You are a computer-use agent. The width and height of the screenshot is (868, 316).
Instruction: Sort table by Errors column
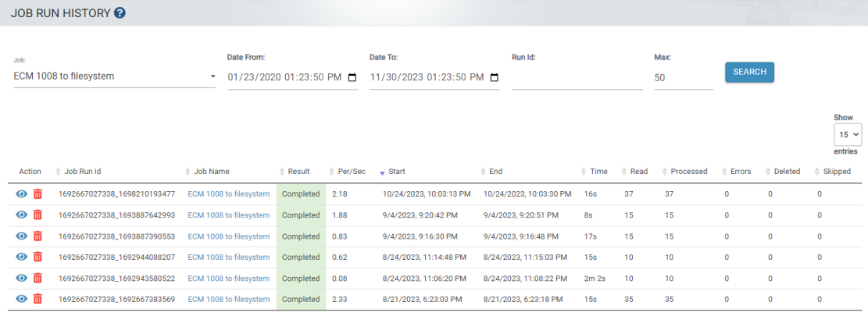pyautogui.click(x=738, y=172)
